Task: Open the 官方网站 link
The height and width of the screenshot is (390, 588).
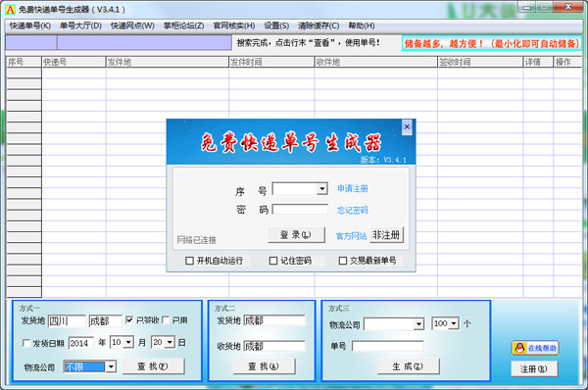Action: [x=351, y=236]
